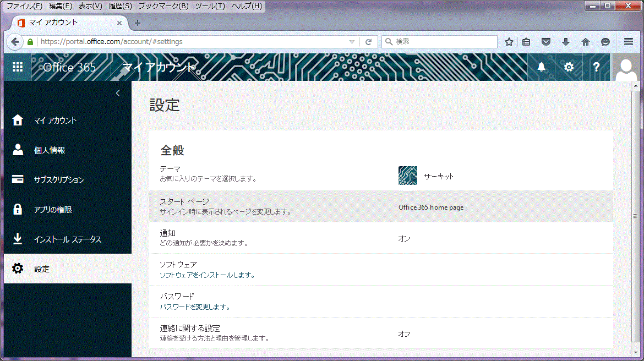Viewport: 644px width, 361px height.
Task: Click the address bar URL field
Action: 193,41
